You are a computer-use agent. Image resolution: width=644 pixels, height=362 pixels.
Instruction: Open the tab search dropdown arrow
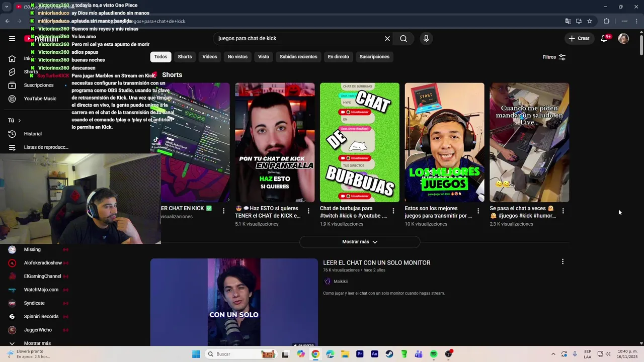(x=7, y=7)
